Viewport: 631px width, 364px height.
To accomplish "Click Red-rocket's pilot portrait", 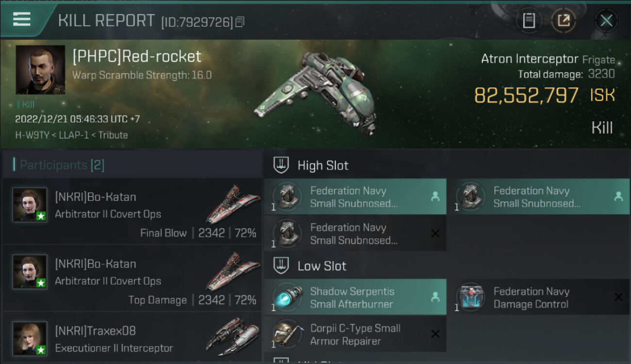I will [40, 69].
